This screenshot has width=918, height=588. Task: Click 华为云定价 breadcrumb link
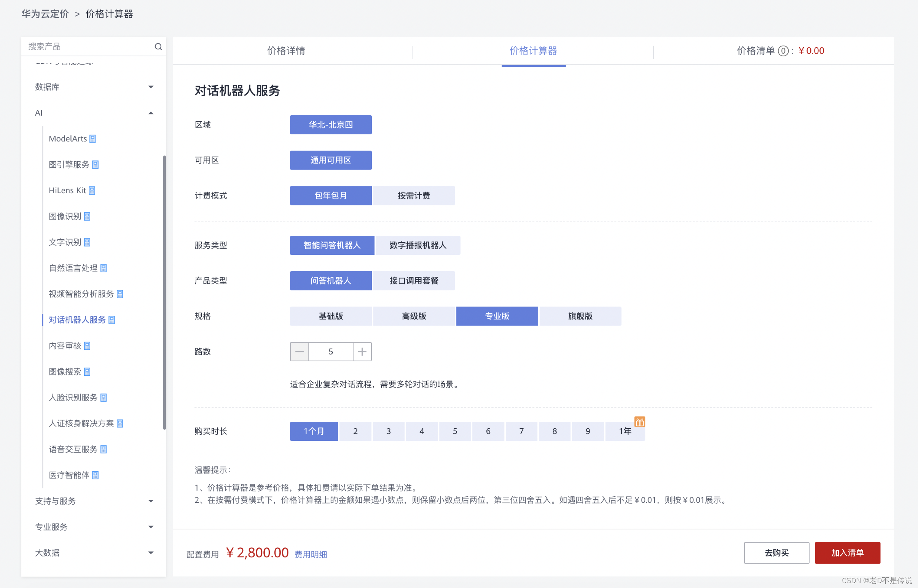45,14
